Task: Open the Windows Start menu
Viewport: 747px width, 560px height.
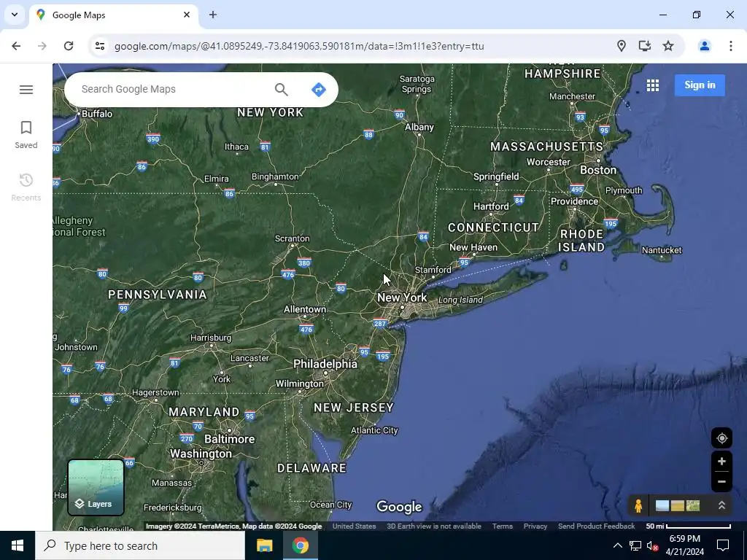Action: coord(18,545)
